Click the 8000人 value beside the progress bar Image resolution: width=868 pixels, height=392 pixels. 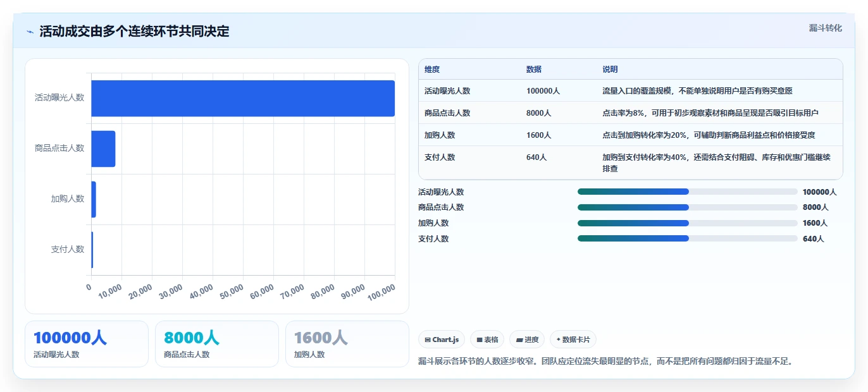(x=815, y=207)
